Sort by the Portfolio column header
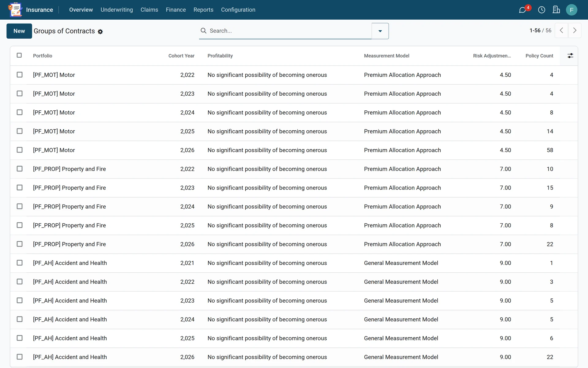588x368 pixels. (x=43, y=56)
